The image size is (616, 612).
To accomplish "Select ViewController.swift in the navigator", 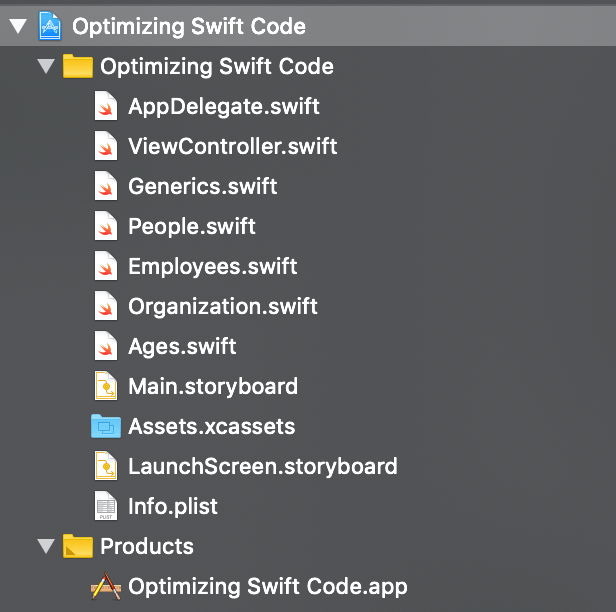I will (x=232, y=146).
